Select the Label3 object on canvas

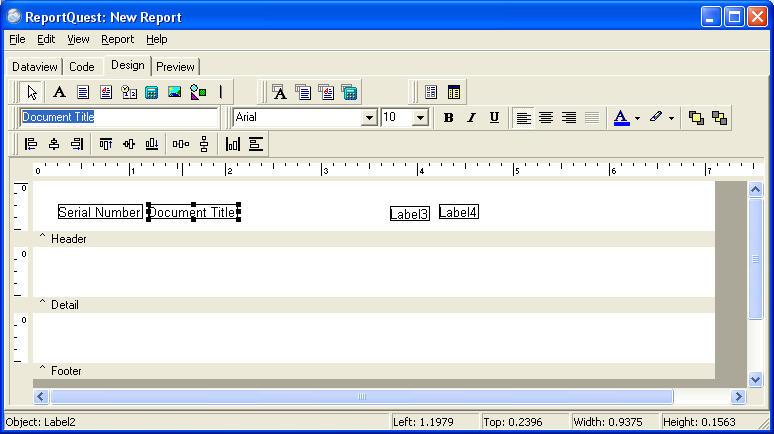pyautogui.click(x=410, y=214)
